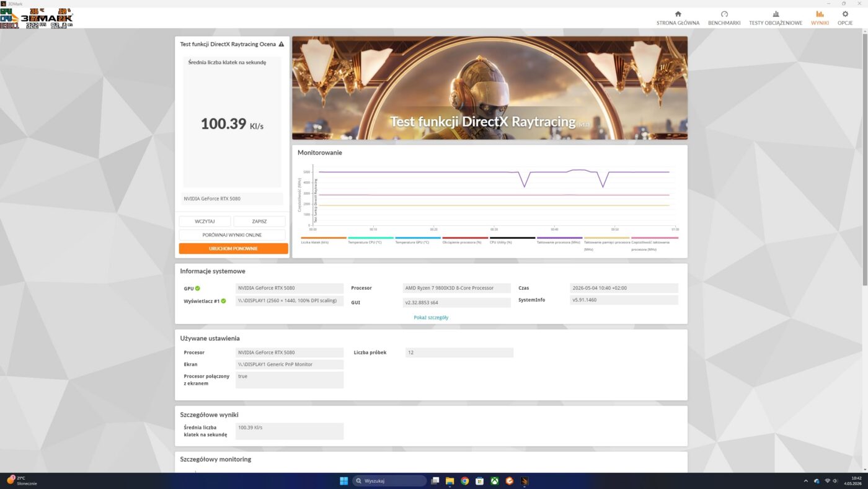Click the WCZYTAJ load button
The height and width of the screenshot is (489, 868).
[x=205, y=221]
